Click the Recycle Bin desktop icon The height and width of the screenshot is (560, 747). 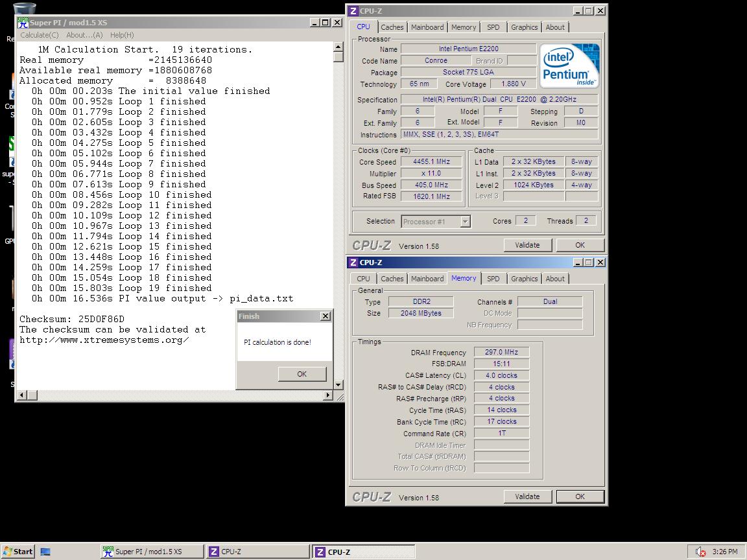pyautogui.click(x=24, y=8)
